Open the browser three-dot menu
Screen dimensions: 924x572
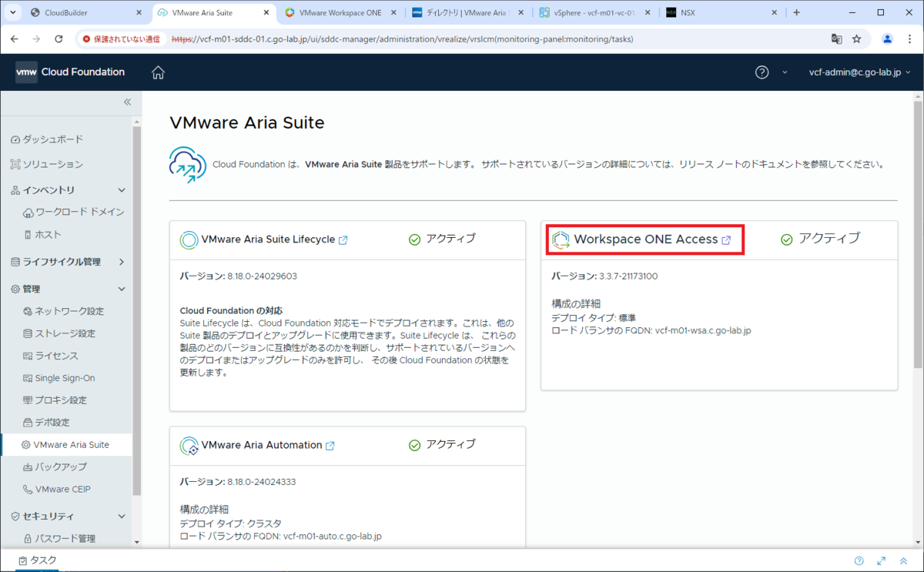(x=909, y=38)
